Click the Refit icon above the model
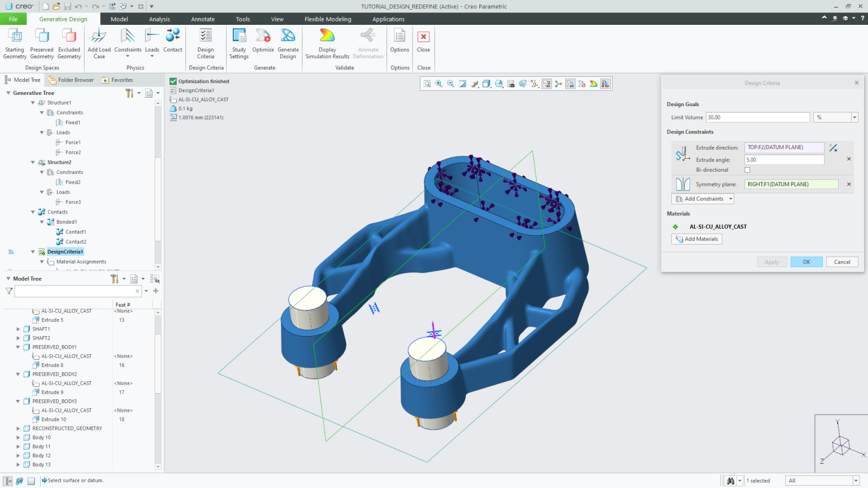The height and width of the screenshot is (488, 868). [463, 83]
